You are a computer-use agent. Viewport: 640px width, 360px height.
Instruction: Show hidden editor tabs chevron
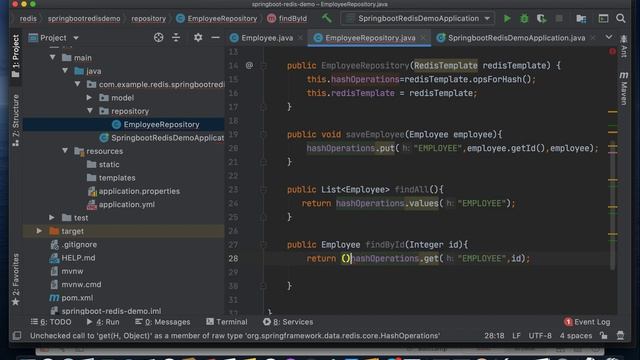click(x=609, y=37)
